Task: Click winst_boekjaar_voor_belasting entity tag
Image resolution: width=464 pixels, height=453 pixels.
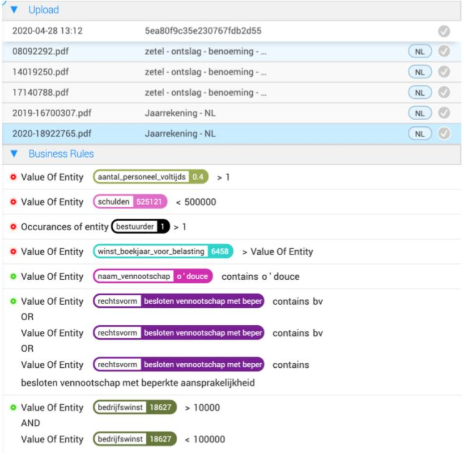Action: (163, 251)
